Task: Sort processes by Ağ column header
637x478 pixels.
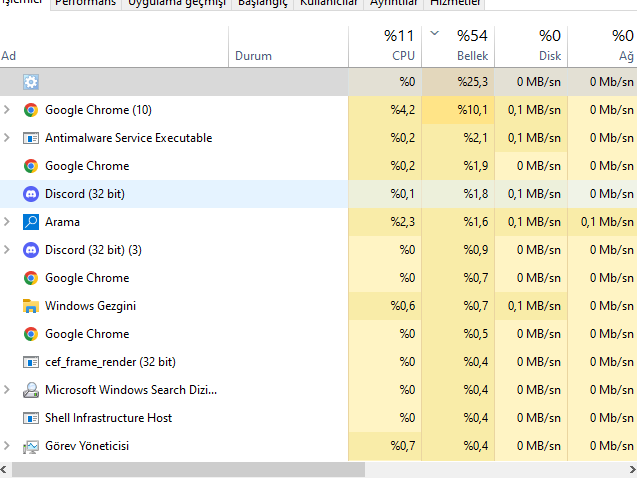Action: [x=602, y=47]
